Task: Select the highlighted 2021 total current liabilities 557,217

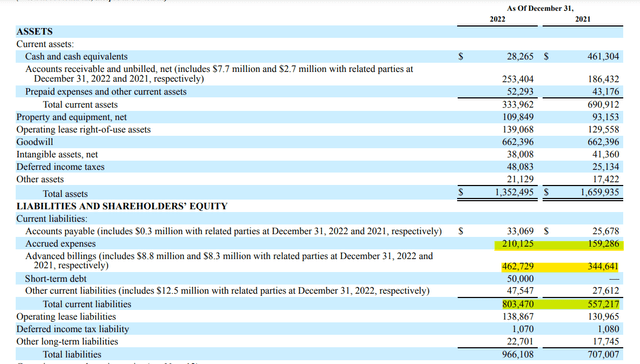Action: click(x=603, y=304)
